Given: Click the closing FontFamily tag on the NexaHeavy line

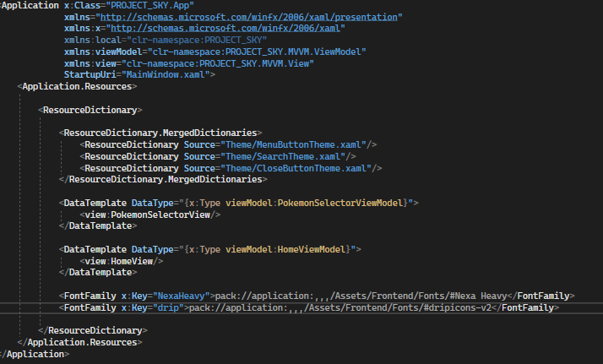Looking at the screenshot, I should tap(541, 296).
